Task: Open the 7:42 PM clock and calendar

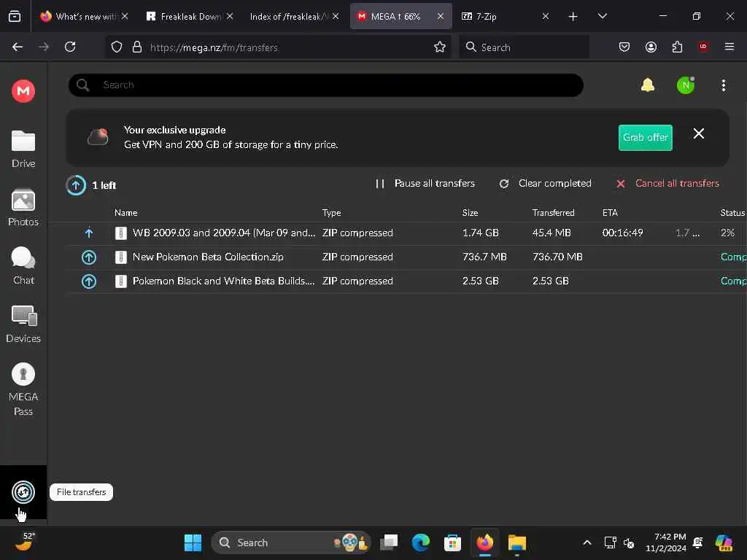Action: (666, 542)
